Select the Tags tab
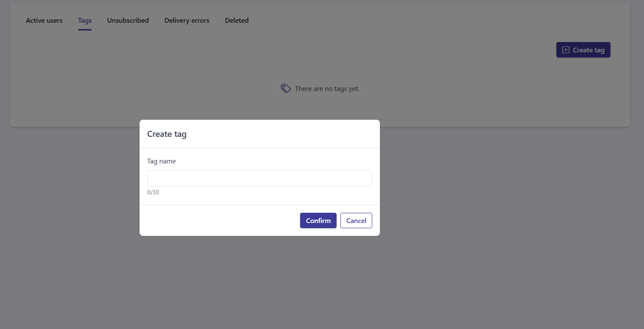 [85, 21]
